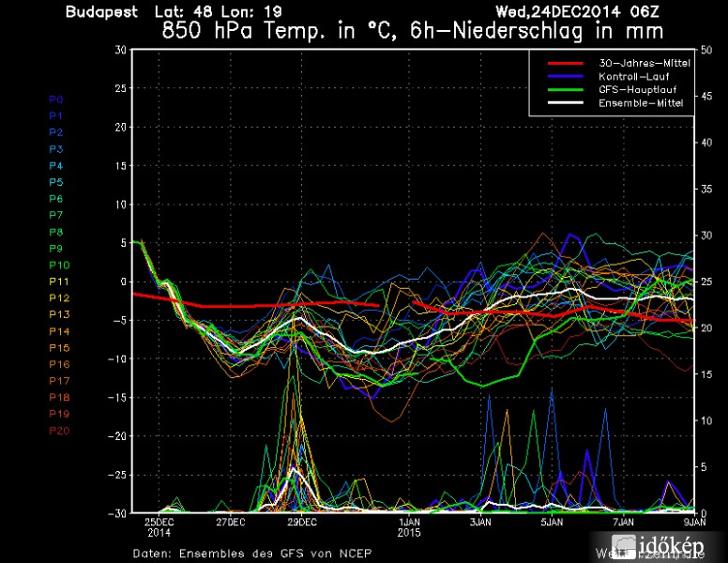Screen dimensions: 728x563
Task: Click the Lat: 48 Lon: 19 coordinates
Action: (x=219, y=11)
